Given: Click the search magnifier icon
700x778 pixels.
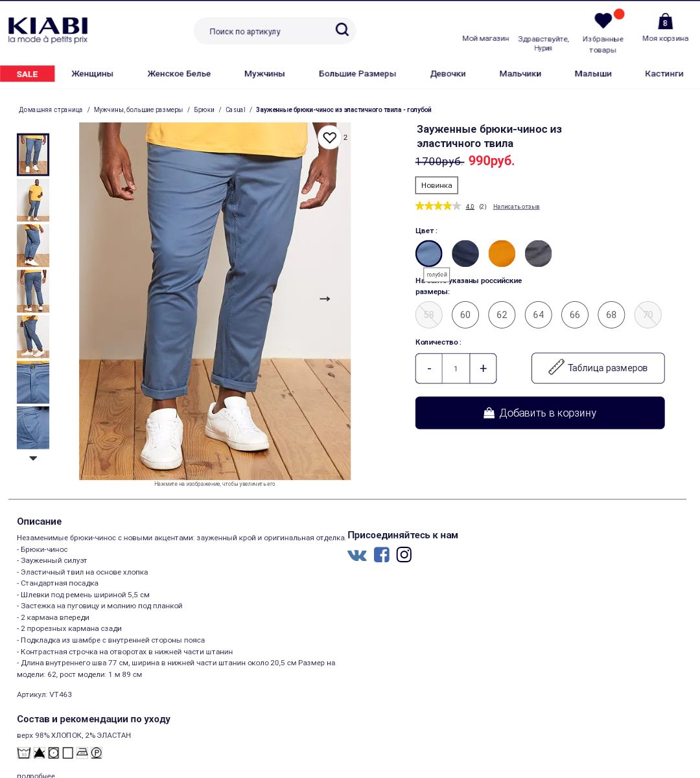Looking at the screenshot, I should pos(342,30).
